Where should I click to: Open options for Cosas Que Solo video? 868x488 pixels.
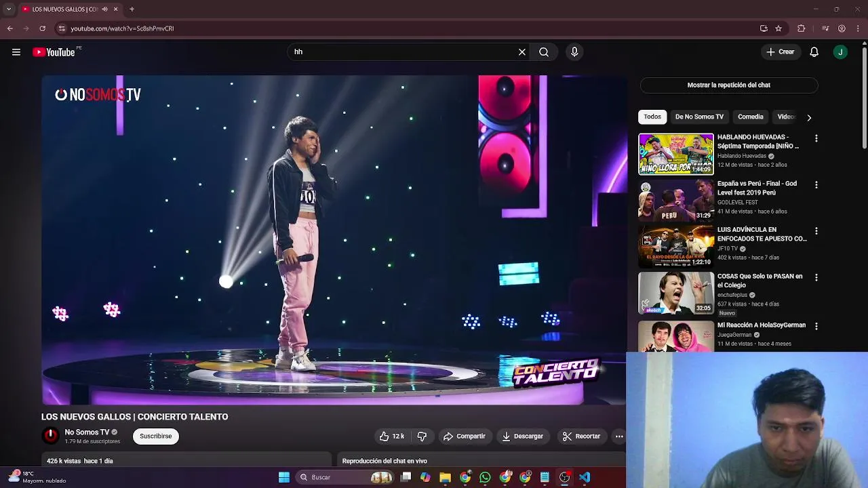pyautogui.click(x=816, y=277)
